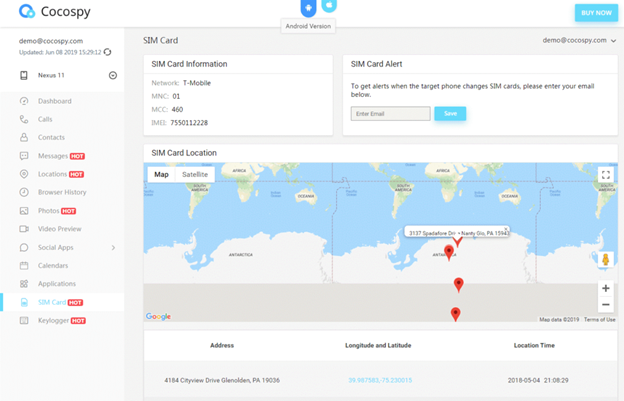The height and width of the screenshot is (401, 624).
Task: Open the Keylogger section
Action: (x=53, y=321)
